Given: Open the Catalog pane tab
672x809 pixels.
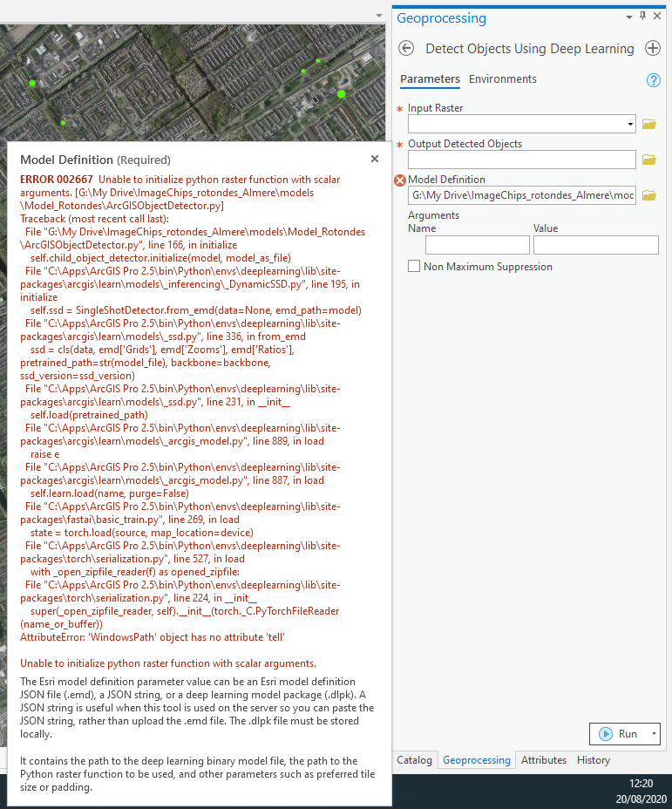Looking at the screenshot, I should coord(414,760).
